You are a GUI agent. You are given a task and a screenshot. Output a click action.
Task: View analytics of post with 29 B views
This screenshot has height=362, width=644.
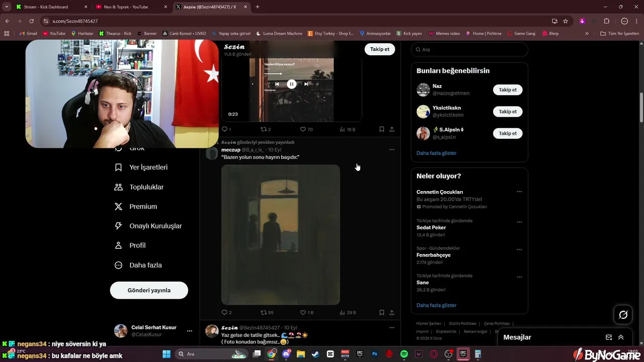348,312
